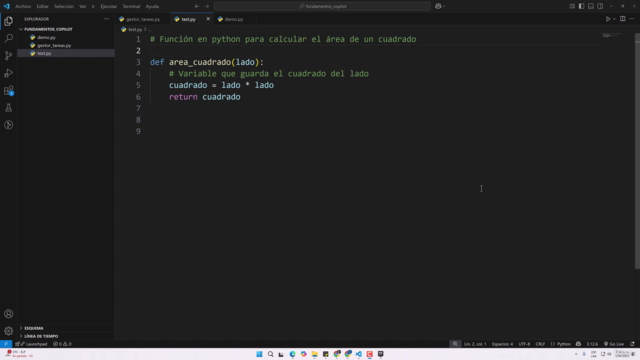This screenshot has width=640, height=360.
Task: Toggle bottom panel visibility
Action: (591, 6)
